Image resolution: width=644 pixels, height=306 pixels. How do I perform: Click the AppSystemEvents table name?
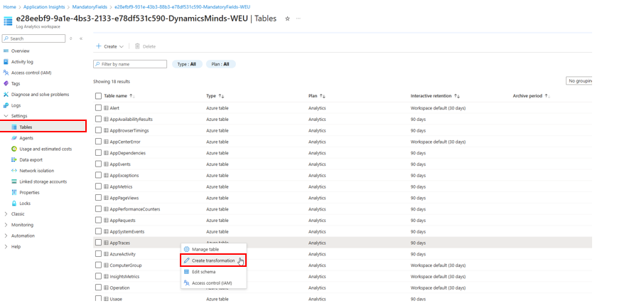tap(127, 231)
